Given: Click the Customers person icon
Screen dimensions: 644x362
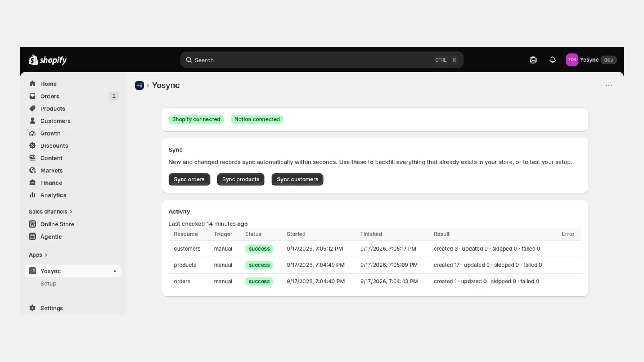Looking at the screenshot, I should tap(33, 121).
